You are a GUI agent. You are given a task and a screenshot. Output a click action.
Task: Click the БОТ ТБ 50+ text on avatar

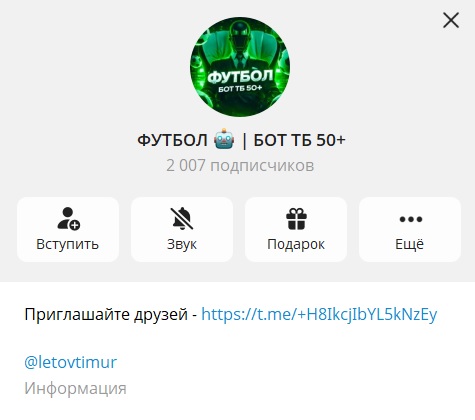click(x=240, y=89)
